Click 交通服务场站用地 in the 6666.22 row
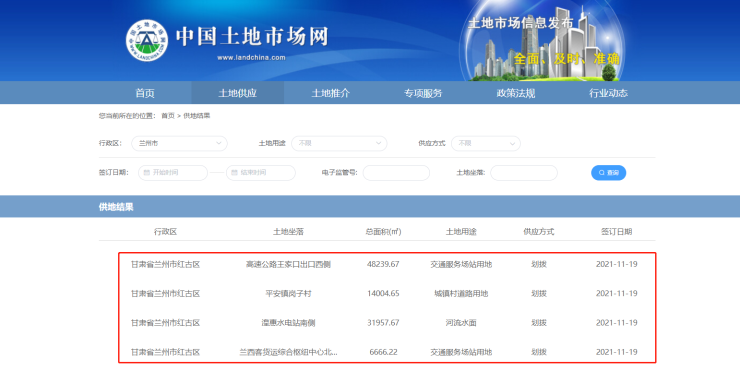Image resolution: width=740 pixels, height=372 pixels. pos(461,352)
